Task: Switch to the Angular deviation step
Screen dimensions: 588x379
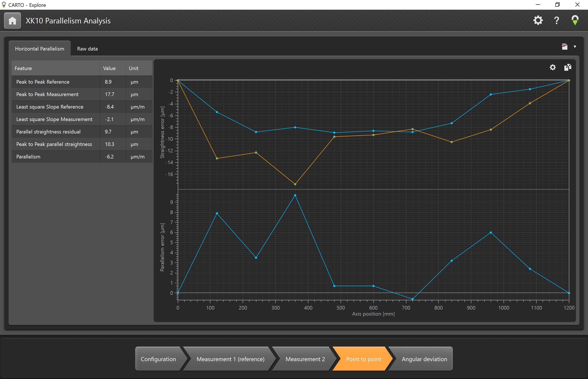Action: 424,359
